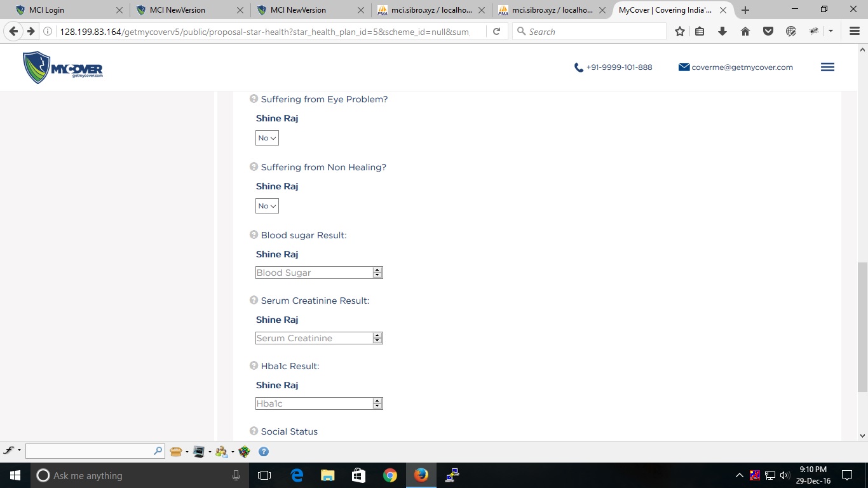Click the MyCover logo

[63, 67]
